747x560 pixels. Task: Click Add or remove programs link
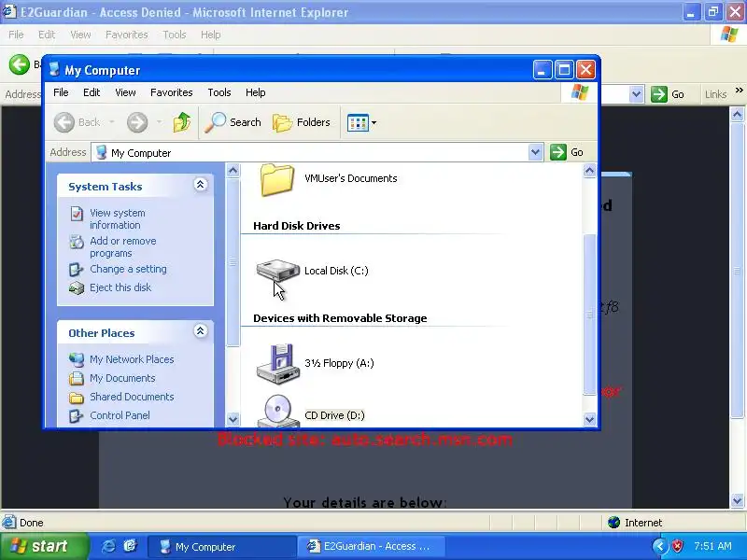click(123, 247)
